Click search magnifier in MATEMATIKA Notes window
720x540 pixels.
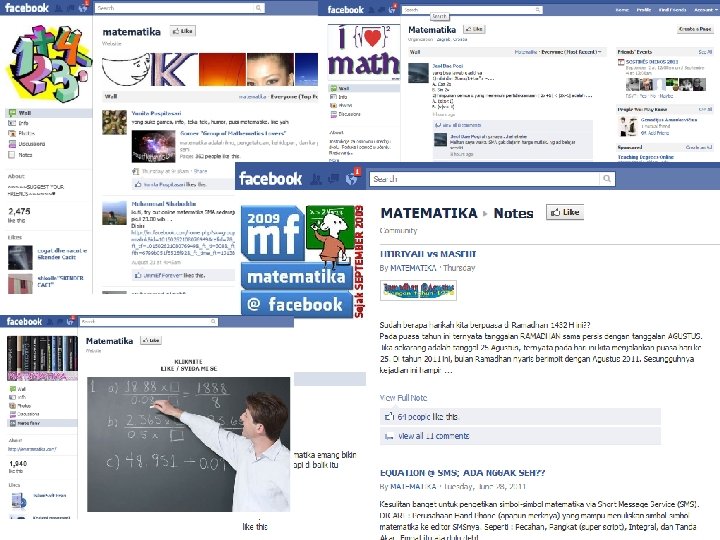[x=607, y=179]
